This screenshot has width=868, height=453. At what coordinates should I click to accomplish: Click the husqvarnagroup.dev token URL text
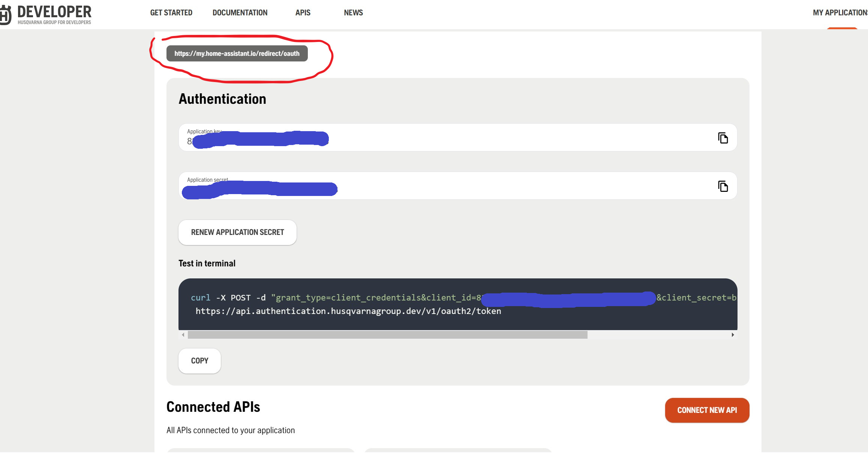[348, 311]
